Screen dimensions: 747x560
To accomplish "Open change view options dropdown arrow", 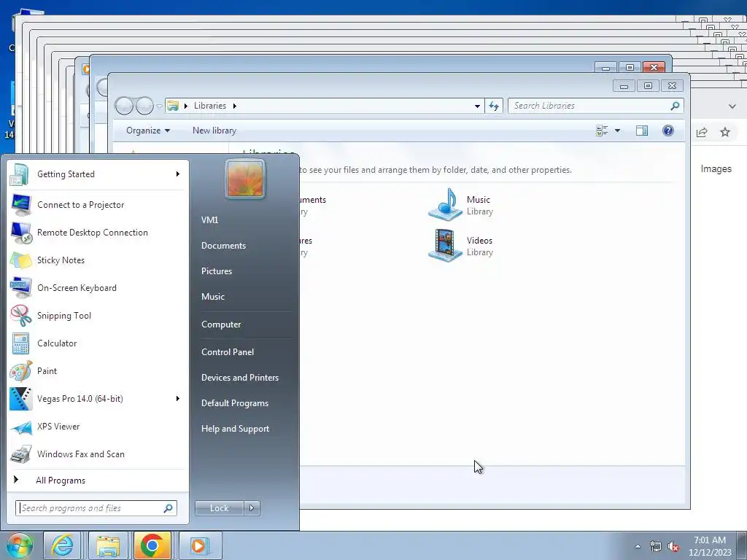I will [617, 131].
